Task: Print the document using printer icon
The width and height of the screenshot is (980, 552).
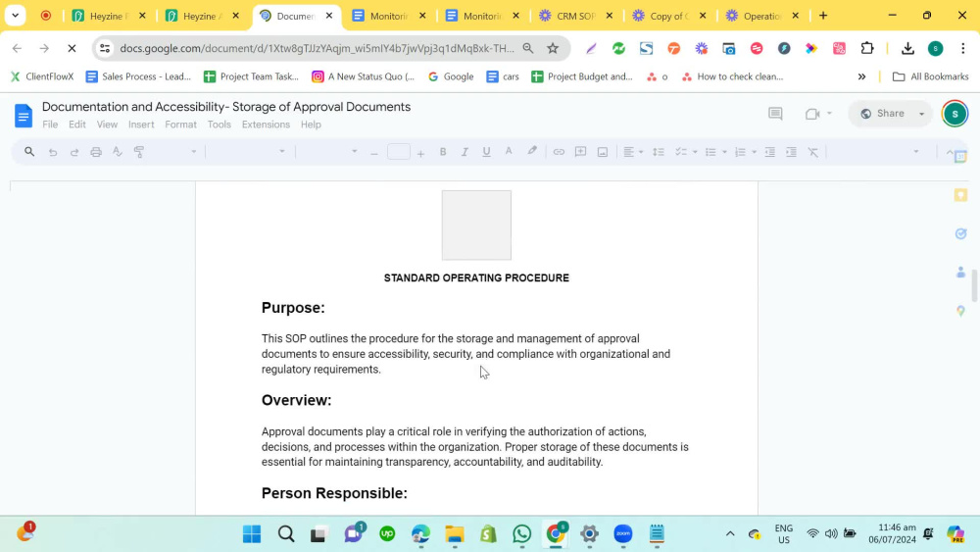Action: pos(96,152)
